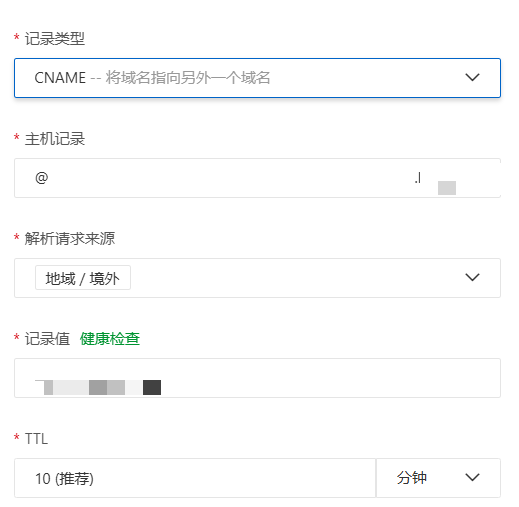The width and height of the screenshot is (519, 507).
Task: Open the 记录类型 CNAME dropdown
Action: tap(257, 78)
